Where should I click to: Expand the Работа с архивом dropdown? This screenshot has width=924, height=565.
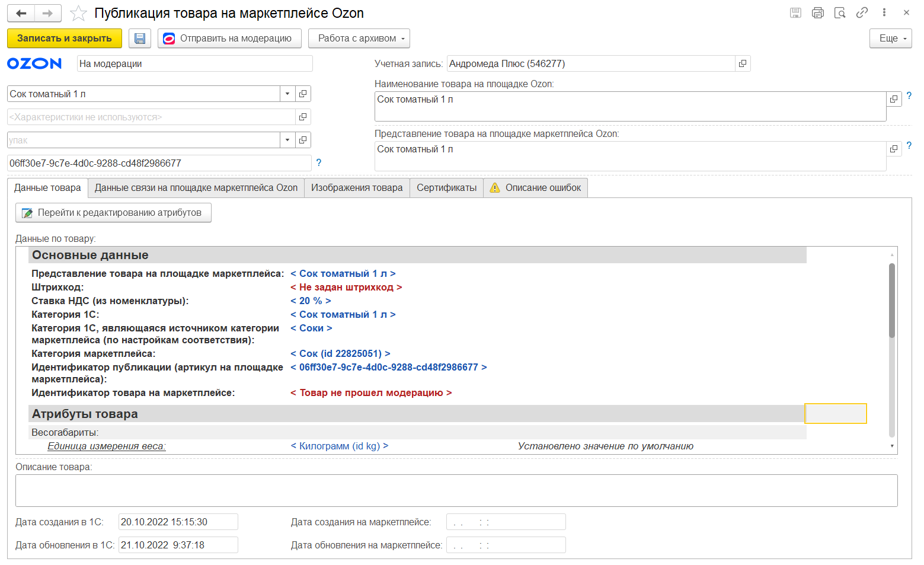coord(359,39)
